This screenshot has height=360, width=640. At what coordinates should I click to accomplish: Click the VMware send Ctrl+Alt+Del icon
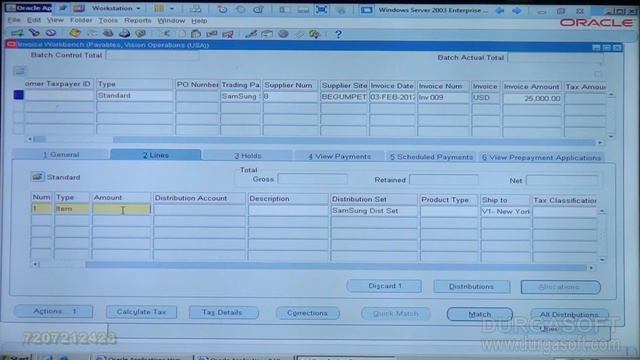[x=196, y=9]
